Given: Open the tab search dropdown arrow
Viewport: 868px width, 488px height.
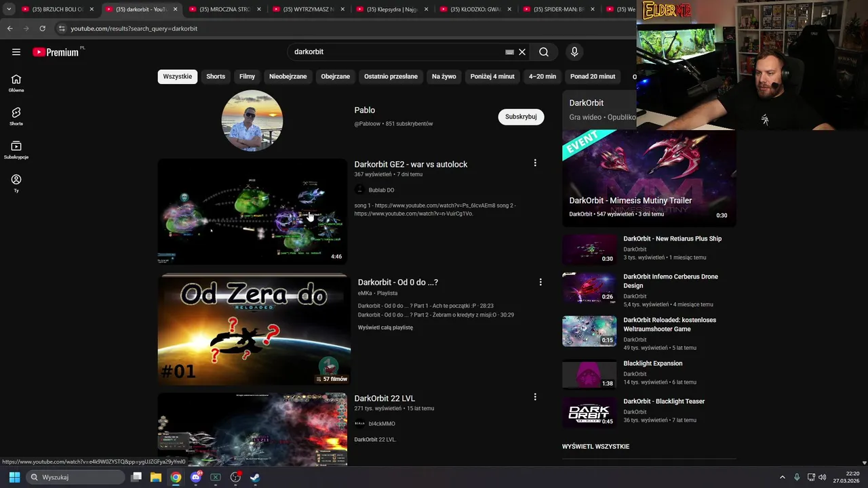Looking at the screenshot, I should (9, 9).
